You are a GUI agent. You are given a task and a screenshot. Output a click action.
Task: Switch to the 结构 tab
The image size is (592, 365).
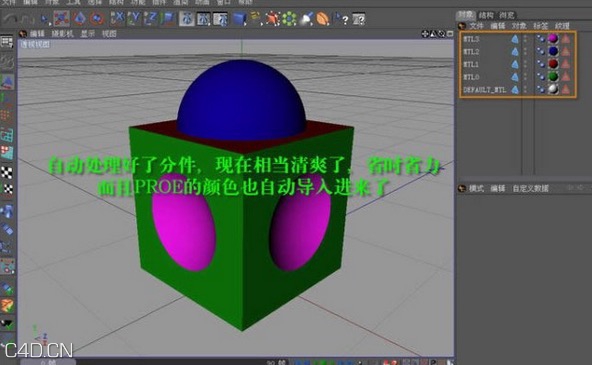[x=486, y=15]
